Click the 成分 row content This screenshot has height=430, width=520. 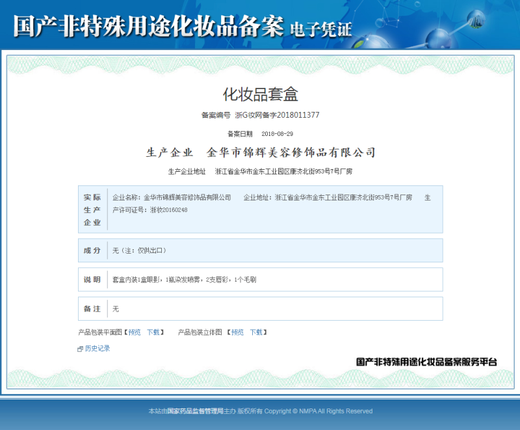click(139, 251)
